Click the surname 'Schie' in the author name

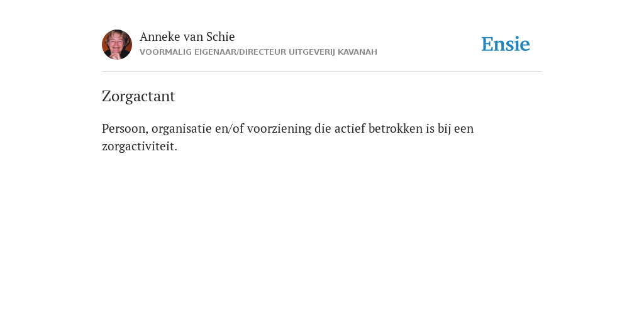click(221, 36)
